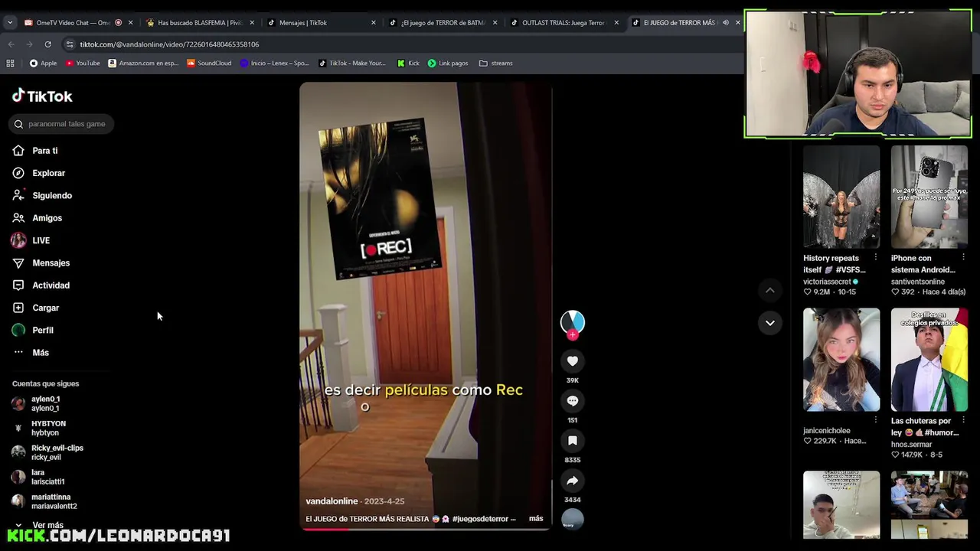Open the creator's avatar next to the video
The image size is (980, 551).
tap(573, 321)
